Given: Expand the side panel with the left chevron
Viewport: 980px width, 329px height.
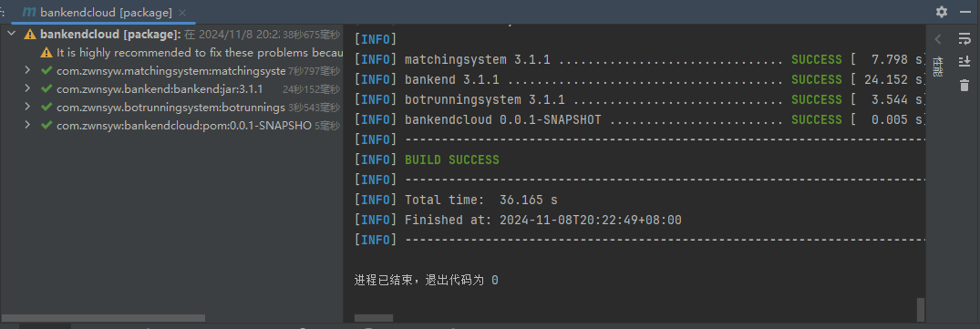Looking at the screenshot, I should [937, 39].
